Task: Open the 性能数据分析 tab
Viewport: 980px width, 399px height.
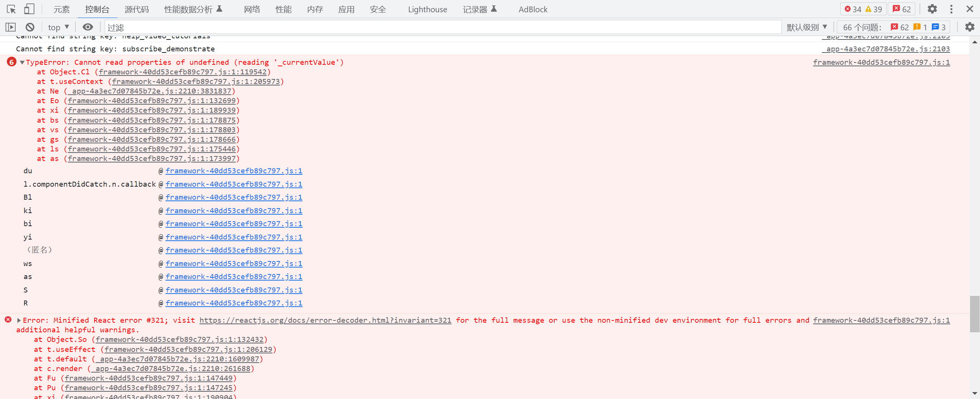Action: click(x=193, y=9)
